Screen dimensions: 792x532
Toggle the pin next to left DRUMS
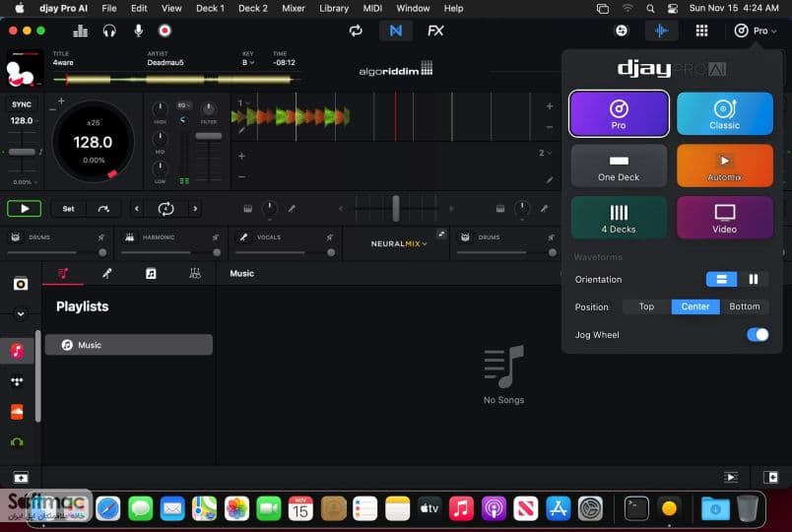pyautogui.click(x=101, y=237)
